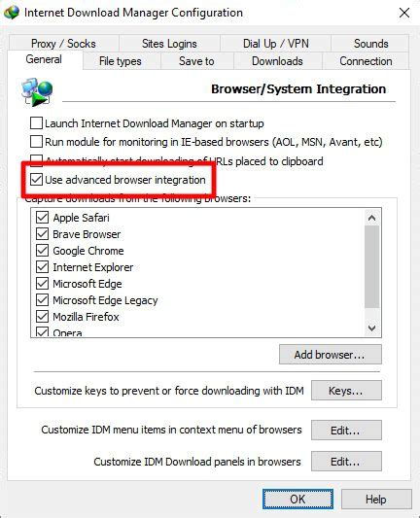The width and height of the screenshot is (420, 518).
Task: Go to the Connection tab
Action: pyautogui.click(x=366, y=61)
